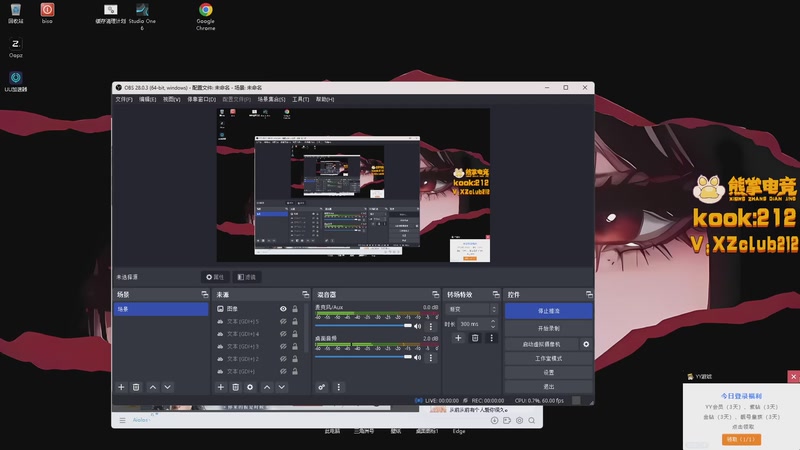The image size is (800, 450).
Task: Move the source down in the Sources panel
Action: [x=282, y=387]
